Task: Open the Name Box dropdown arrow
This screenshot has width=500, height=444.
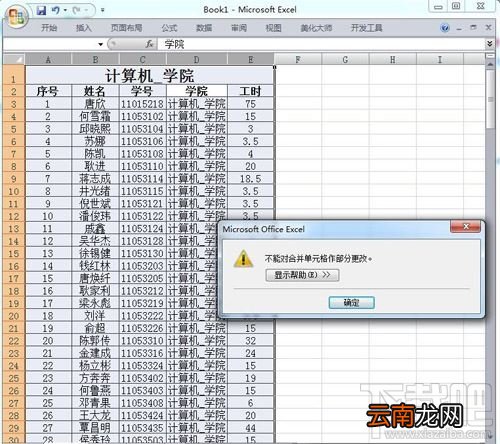Action: click(x=100, y=44)
